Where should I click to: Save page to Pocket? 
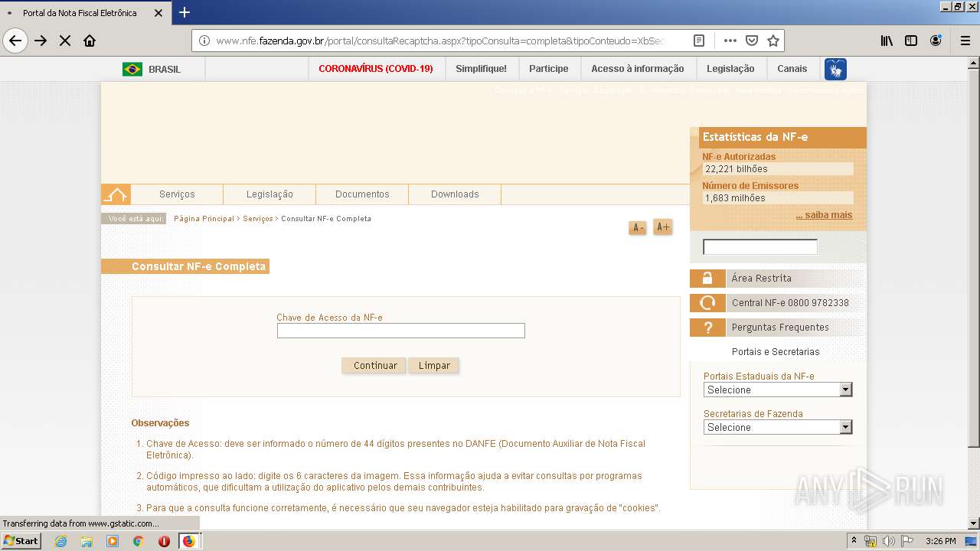(x=752, y=41)
